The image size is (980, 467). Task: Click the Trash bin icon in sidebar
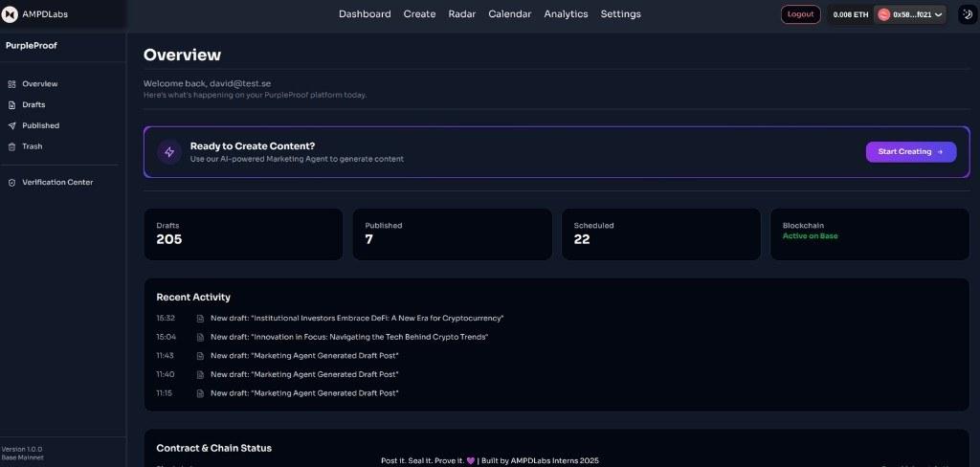coord(11,146)
